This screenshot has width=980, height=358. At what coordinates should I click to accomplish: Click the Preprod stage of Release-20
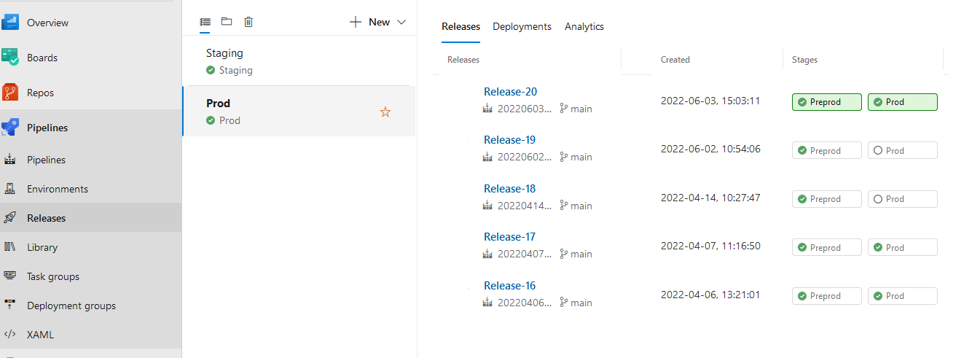(x=826, y=102)
